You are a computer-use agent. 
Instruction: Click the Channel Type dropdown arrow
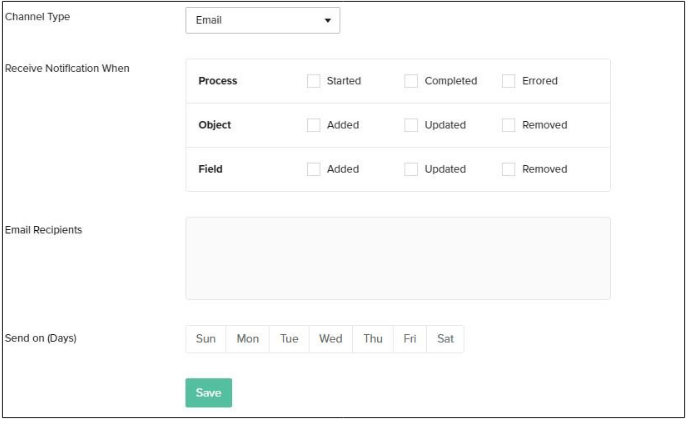[x=327, y=20]
